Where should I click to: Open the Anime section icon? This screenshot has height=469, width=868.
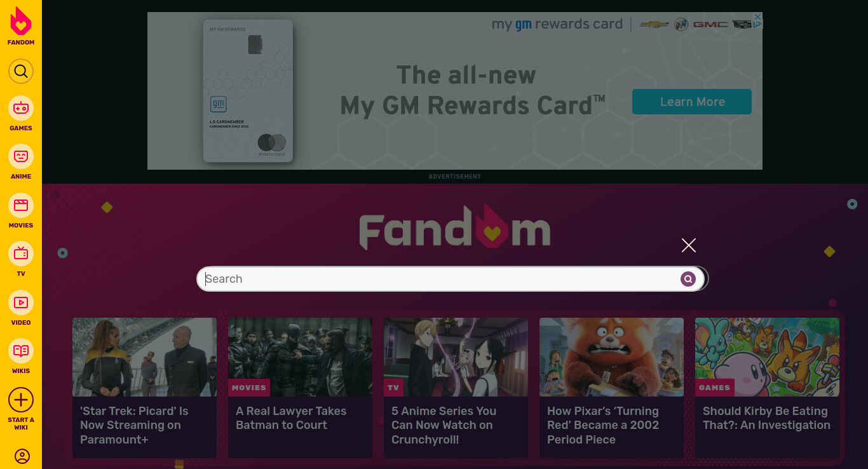click(21, 156)
